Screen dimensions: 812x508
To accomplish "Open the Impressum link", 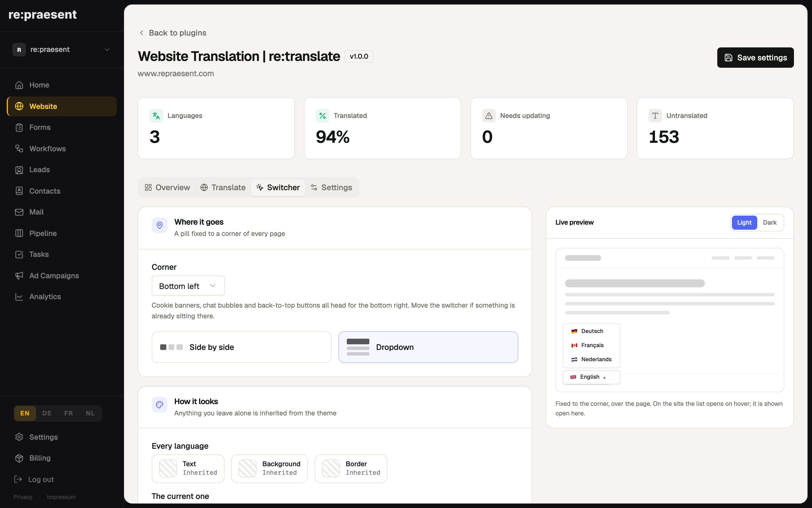I will [61, 497].
